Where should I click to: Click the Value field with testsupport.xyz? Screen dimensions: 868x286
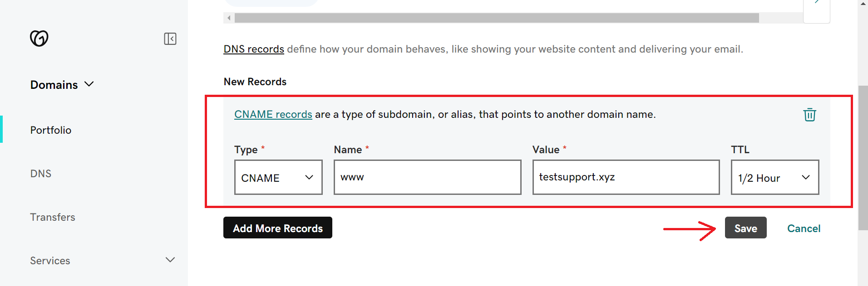[x=626, y=177]
